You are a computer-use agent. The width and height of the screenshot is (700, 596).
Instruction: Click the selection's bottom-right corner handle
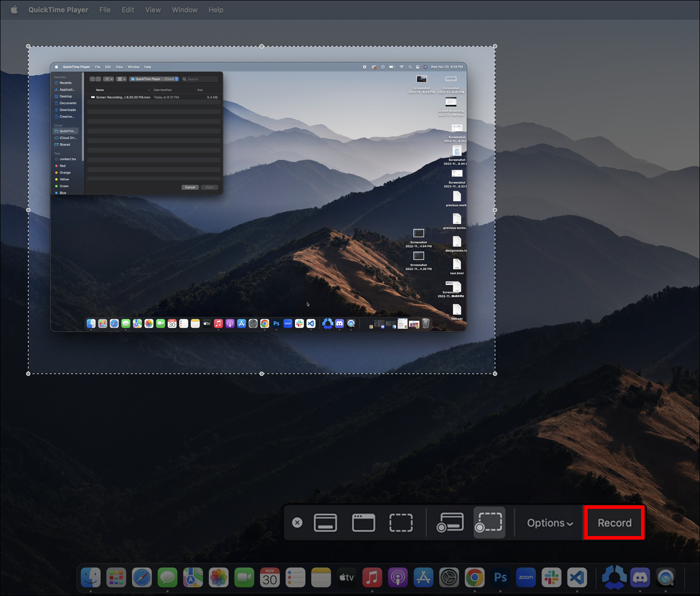click(495, 373)
